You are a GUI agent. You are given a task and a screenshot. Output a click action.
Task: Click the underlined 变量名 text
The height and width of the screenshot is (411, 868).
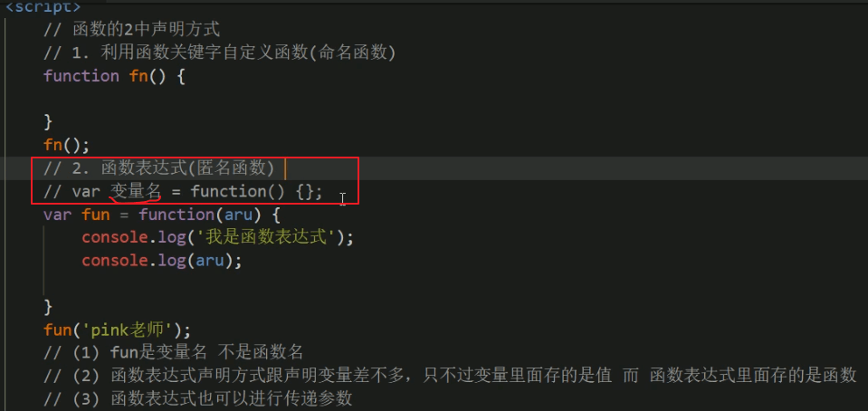tap(136, 192)
